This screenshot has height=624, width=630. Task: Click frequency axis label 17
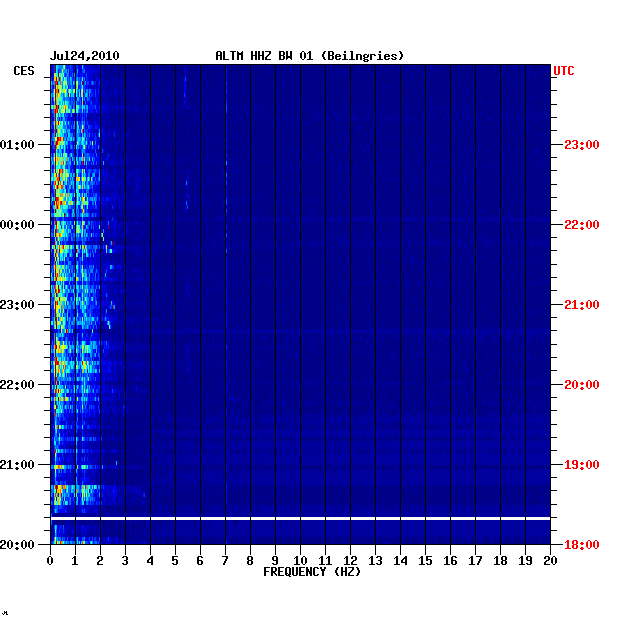(475, 561)
